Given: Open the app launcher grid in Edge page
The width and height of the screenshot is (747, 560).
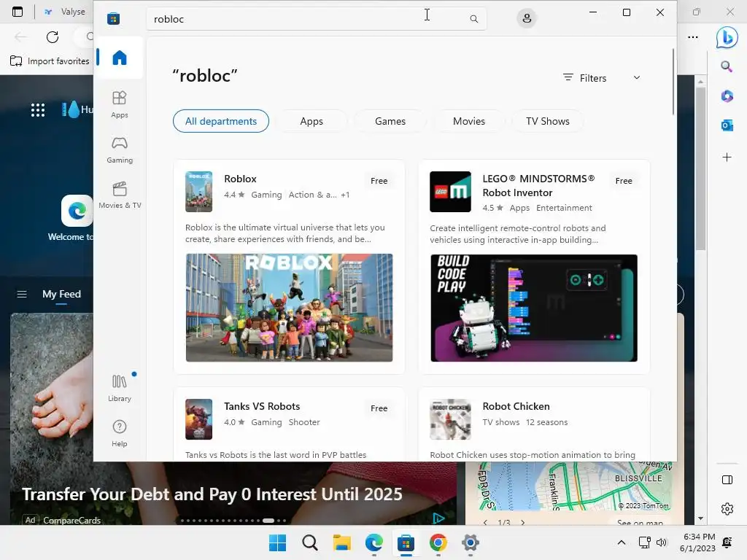Looking at the screenshot, I should (38, 110).
